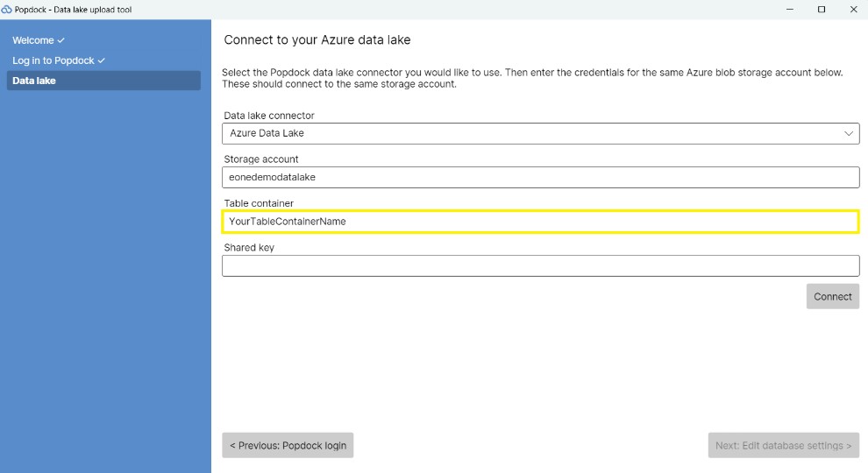
Task: Click the 'Table container' label
Action: (x=259, y=203)
